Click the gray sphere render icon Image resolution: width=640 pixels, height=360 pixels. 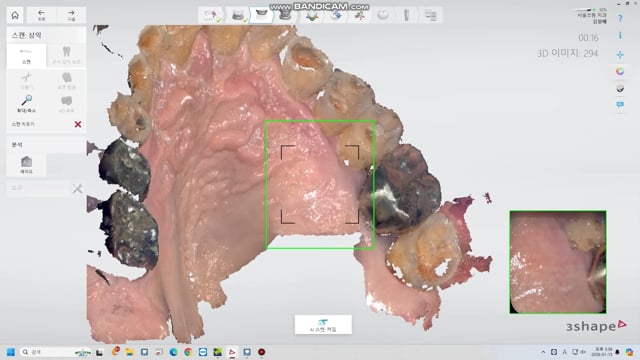tap(620, 88)
